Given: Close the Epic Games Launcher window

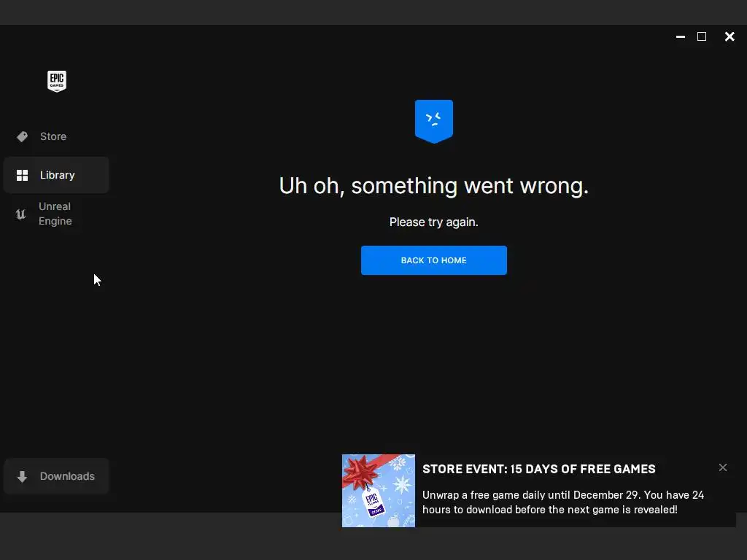Looking at the screenshot, I should click(729, 36).
